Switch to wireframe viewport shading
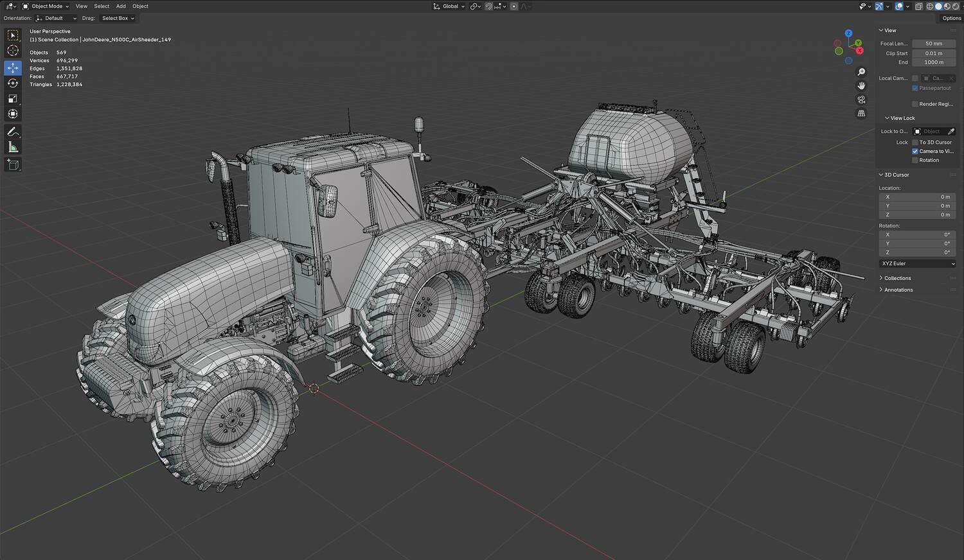The image size is (964, 560). click(929, 6)
